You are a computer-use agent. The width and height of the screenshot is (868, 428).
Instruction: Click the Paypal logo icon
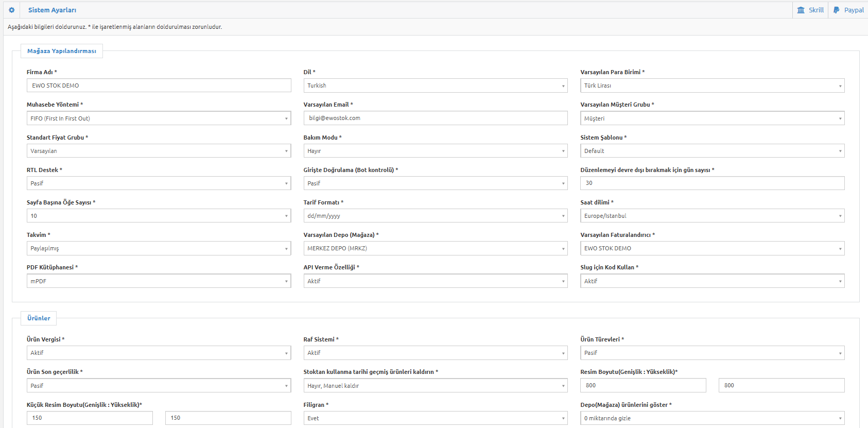837,10
